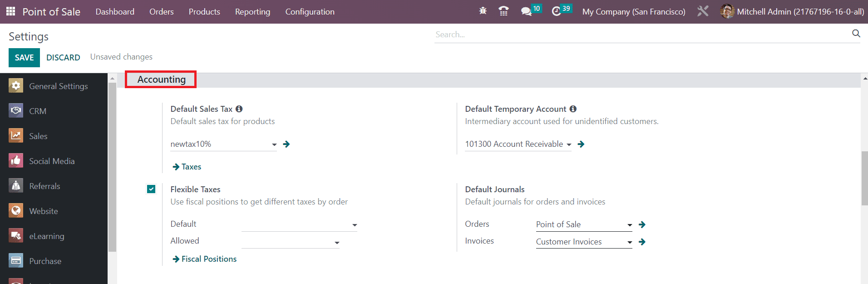Image resolution: width=868 pixels, height=284 pixels.
Task: Click the Social Media thumbs-up icon
Action: [x=16, y=160]
